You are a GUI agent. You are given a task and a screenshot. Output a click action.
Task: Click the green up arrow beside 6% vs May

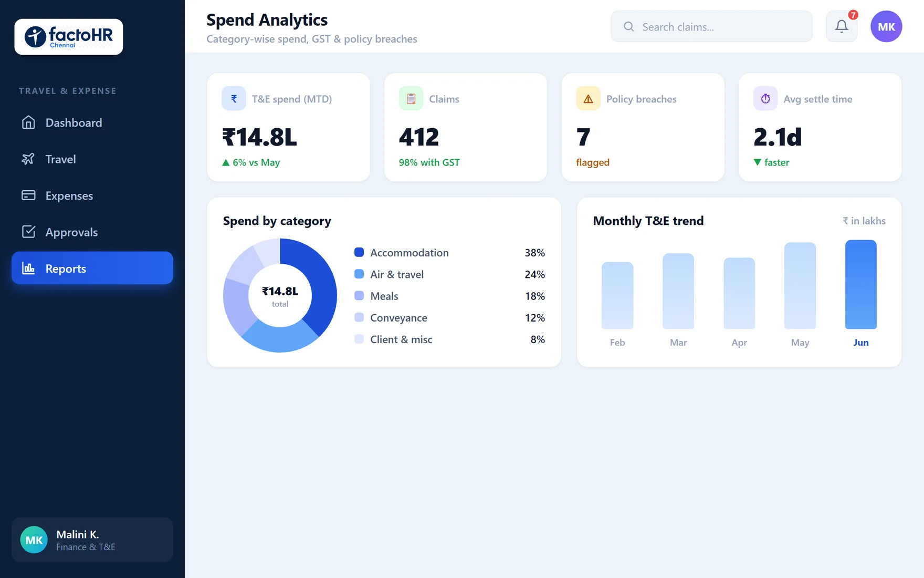pos(226,162)
